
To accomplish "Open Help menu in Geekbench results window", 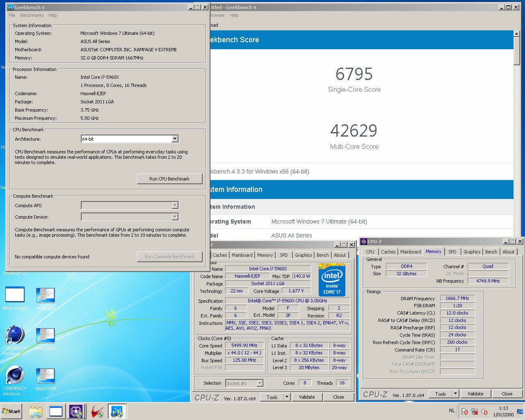I will [x=234, y=15].
